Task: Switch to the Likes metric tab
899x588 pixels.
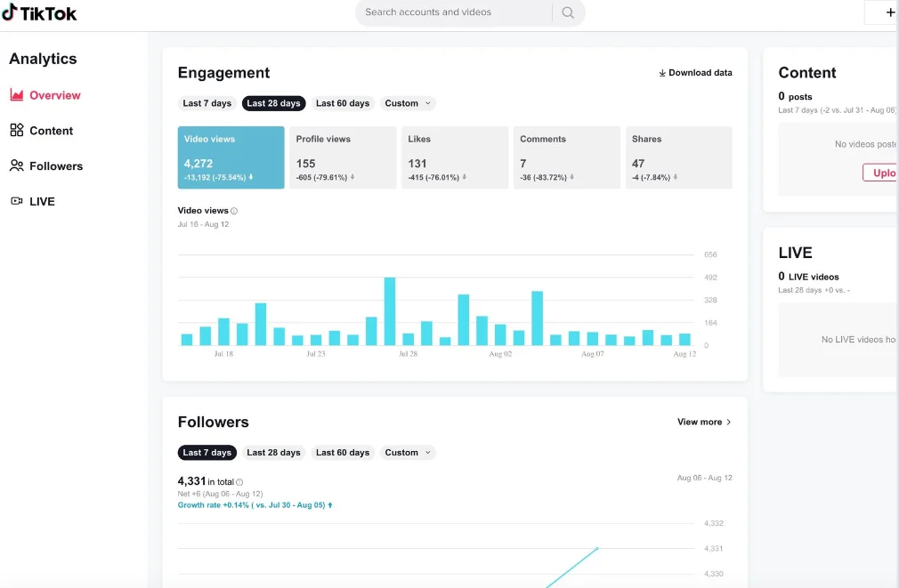Action: [454, 157]
